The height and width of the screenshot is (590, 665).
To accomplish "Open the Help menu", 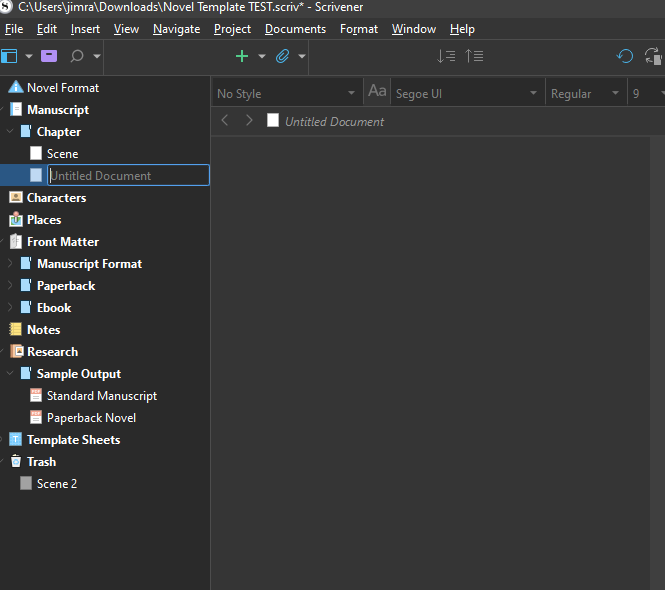I will (462, 29).
